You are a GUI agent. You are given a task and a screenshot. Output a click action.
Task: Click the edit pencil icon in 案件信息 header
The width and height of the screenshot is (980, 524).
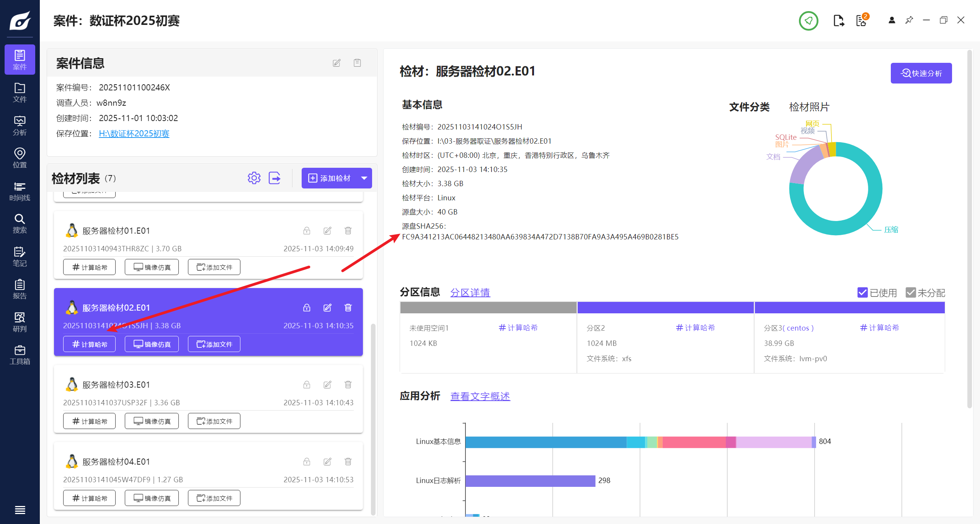[x=336, y=63]
